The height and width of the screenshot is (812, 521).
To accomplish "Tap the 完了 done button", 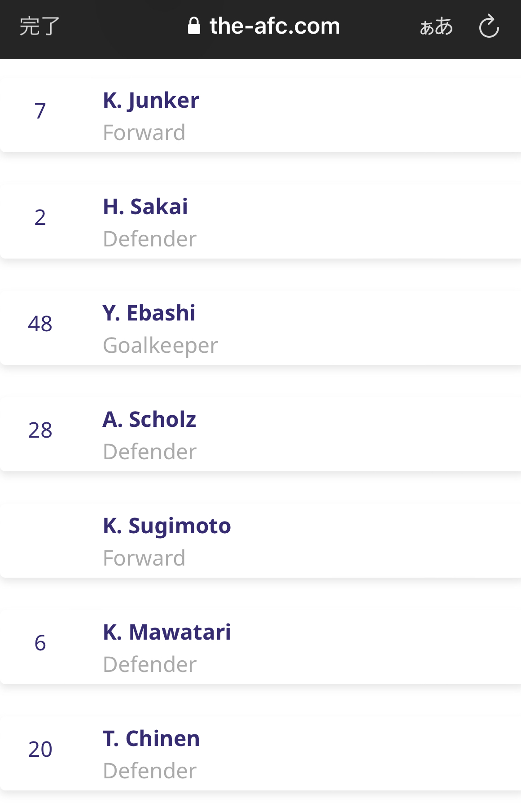I will click(39, 26).
